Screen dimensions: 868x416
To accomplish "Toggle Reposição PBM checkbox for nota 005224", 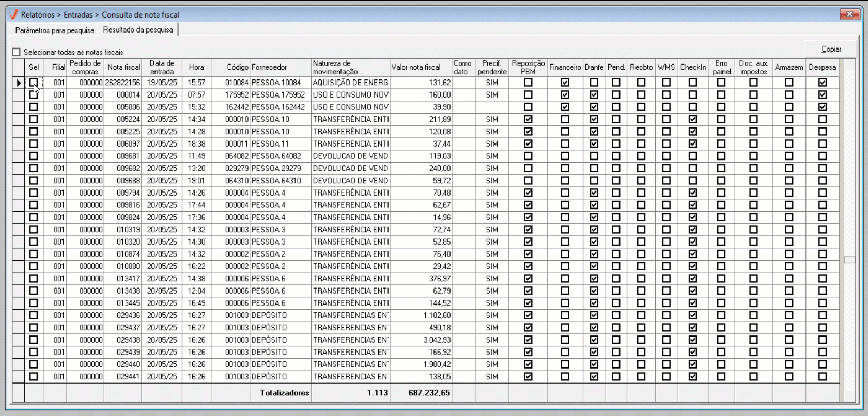I will click(528, 119).
